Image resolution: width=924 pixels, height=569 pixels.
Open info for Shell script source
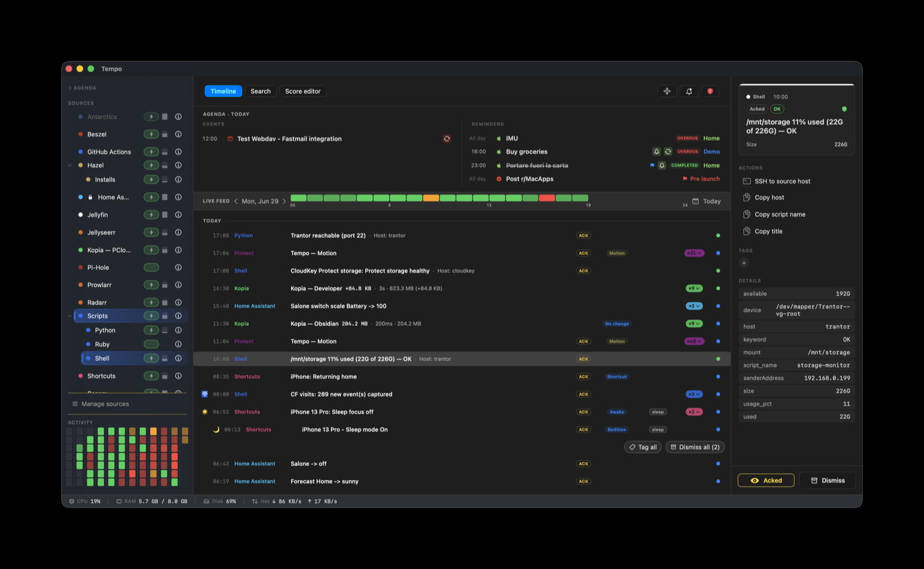(178, 358)
